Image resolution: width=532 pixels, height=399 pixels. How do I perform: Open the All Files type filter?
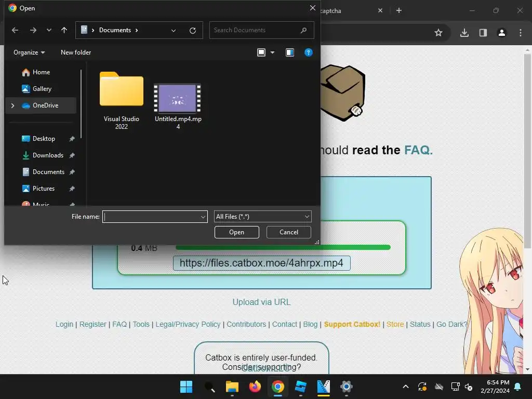click(x=262, y=217)
